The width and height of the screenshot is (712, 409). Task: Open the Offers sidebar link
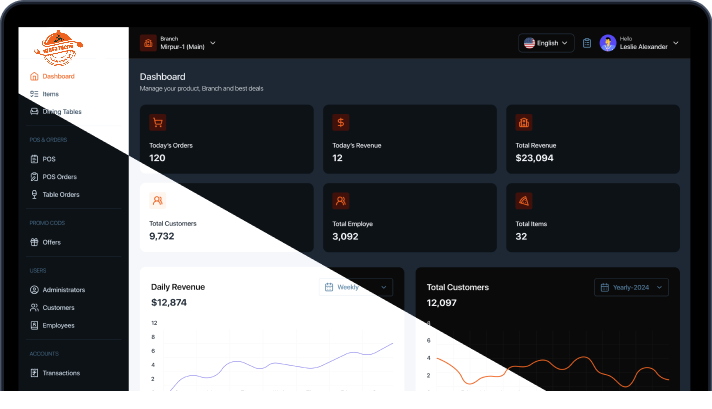tap(51, 242)
